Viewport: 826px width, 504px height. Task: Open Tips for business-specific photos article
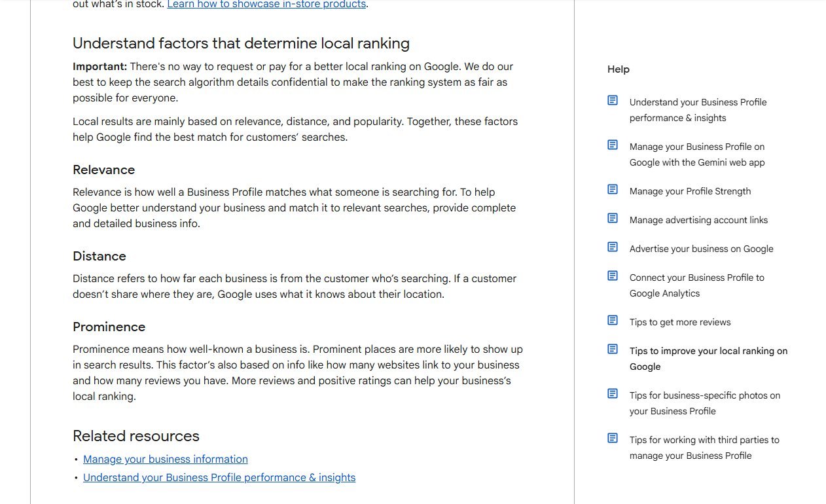[705, 403]
